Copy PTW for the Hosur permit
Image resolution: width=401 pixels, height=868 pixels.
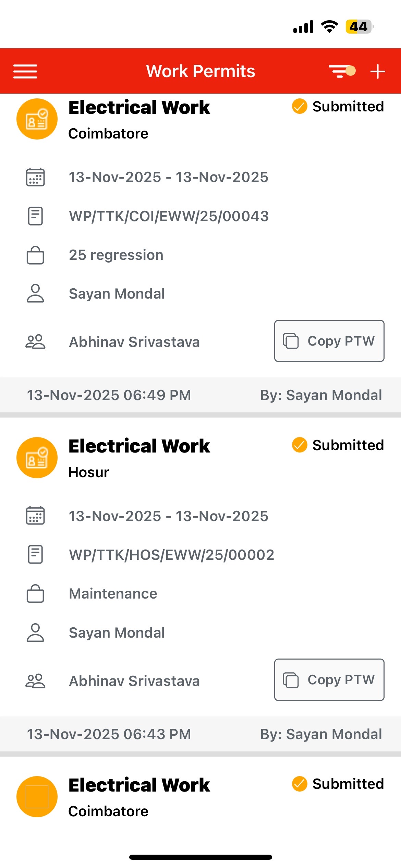(329, 680)
